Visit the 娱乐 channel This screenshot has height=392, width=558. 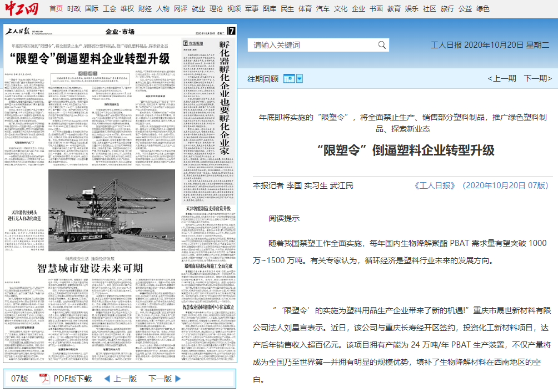(x=412, y=8)
